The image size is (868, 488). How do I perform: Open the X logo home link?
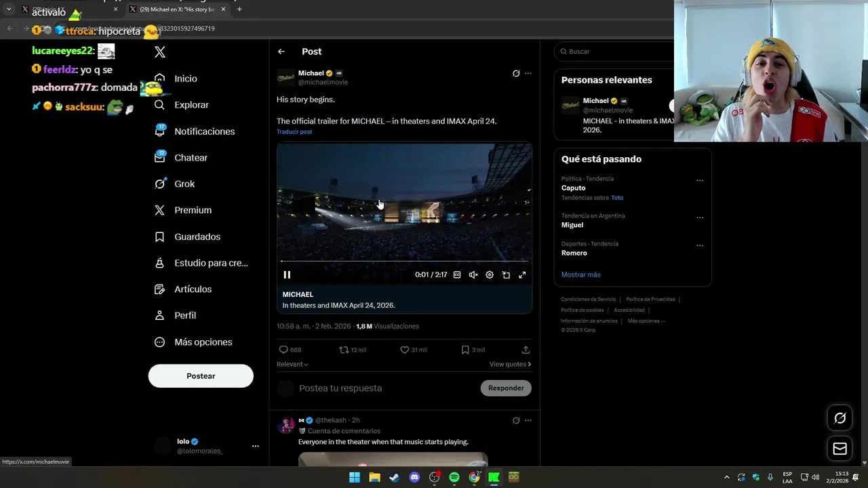point(160,52)
